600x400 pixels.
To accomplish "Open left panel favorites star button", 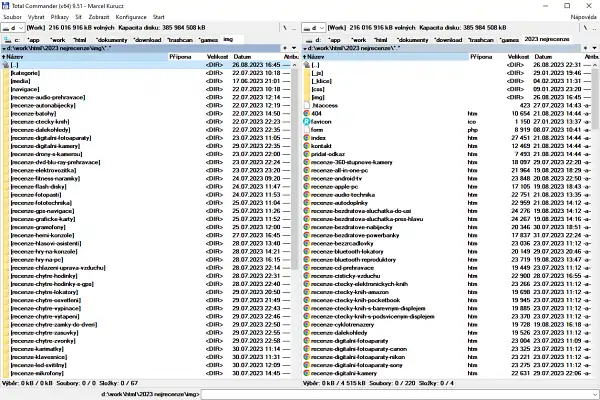I will pos(285,48).
